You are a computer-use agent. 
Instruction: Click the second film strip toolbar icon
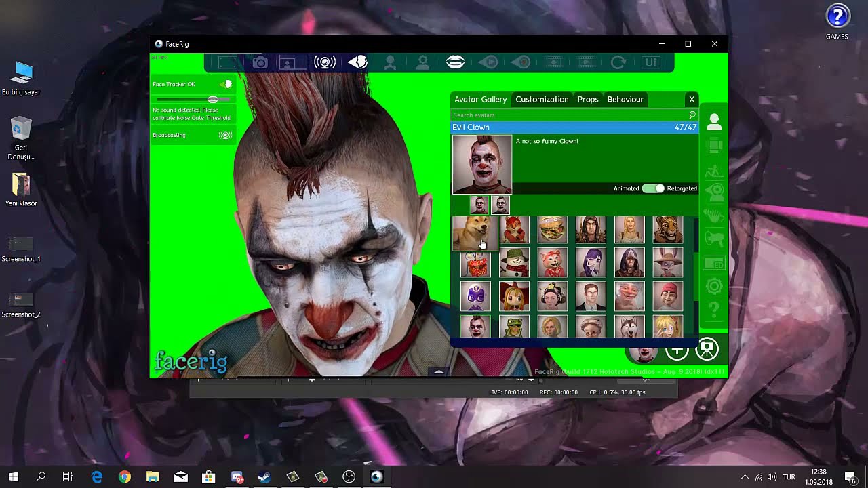point(585,62)
